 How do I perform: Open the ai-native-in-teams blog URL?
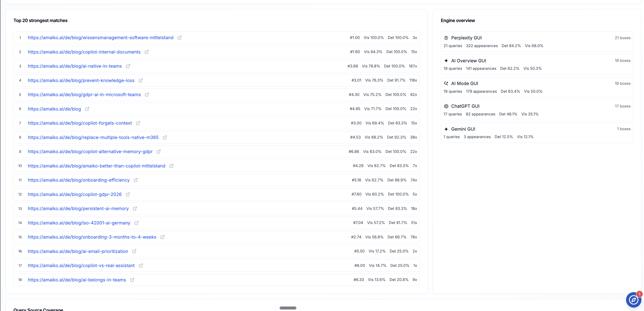pyautogui.click(x=75, y=66)
